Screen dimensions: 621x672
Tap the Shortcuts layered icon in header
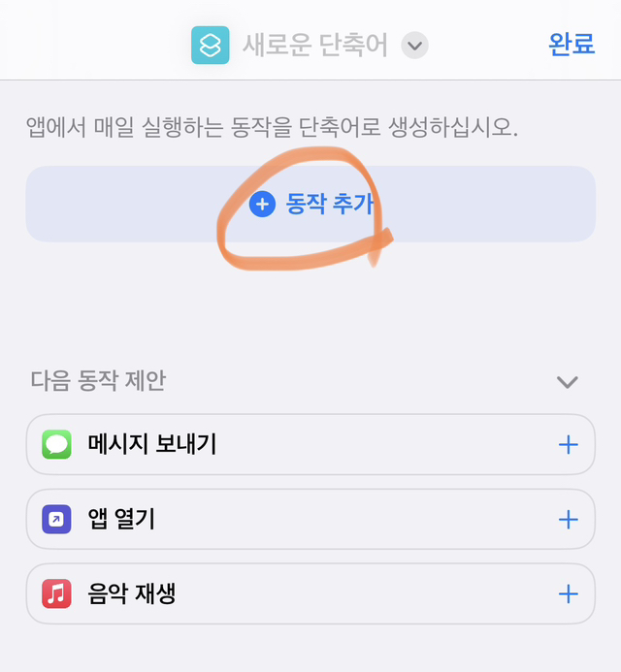pos(211,45)
